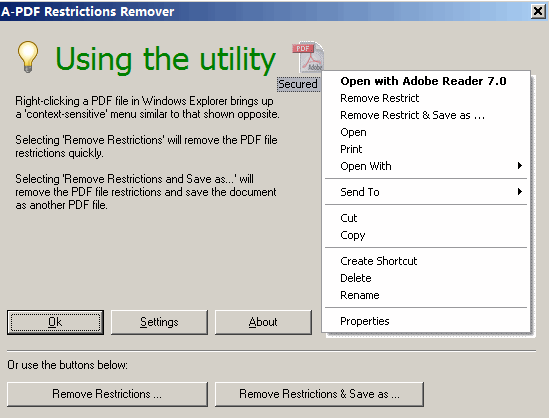Select Print from the context menu
Viewport: 549px width, 418px height.
[426, 149]
